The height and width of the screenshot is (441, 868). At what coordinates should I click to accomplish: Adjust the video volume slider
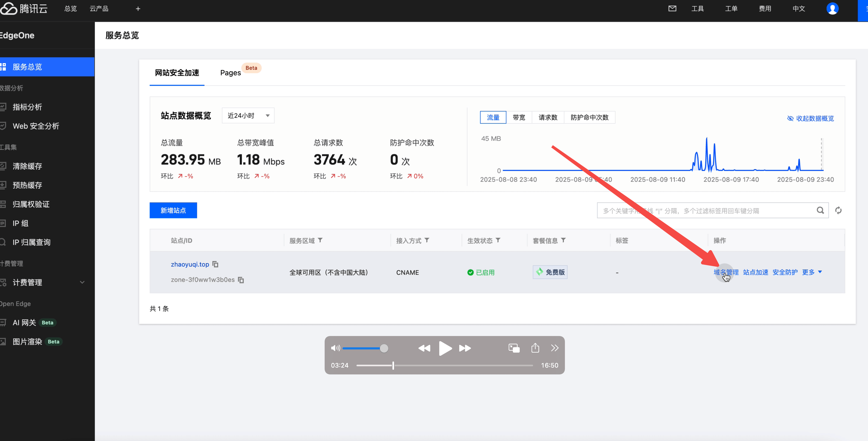tap(365, 348)
